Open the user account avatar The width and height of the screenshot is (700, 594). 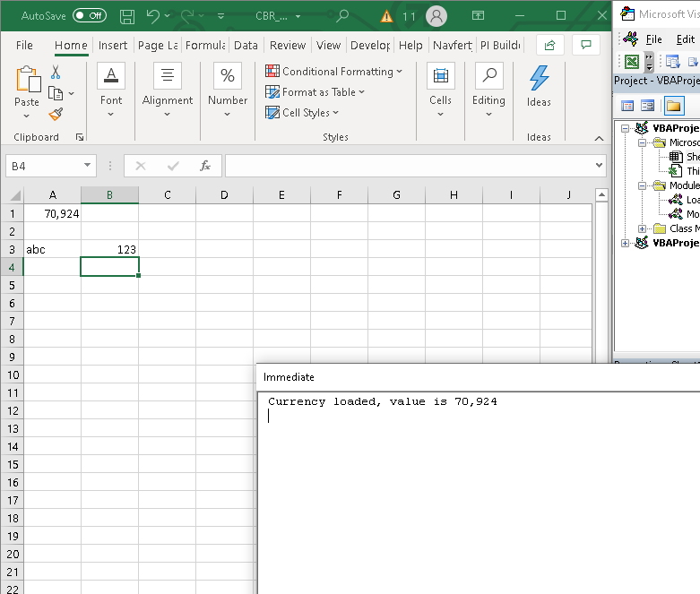pyautogui.click(x=436, y=16)
